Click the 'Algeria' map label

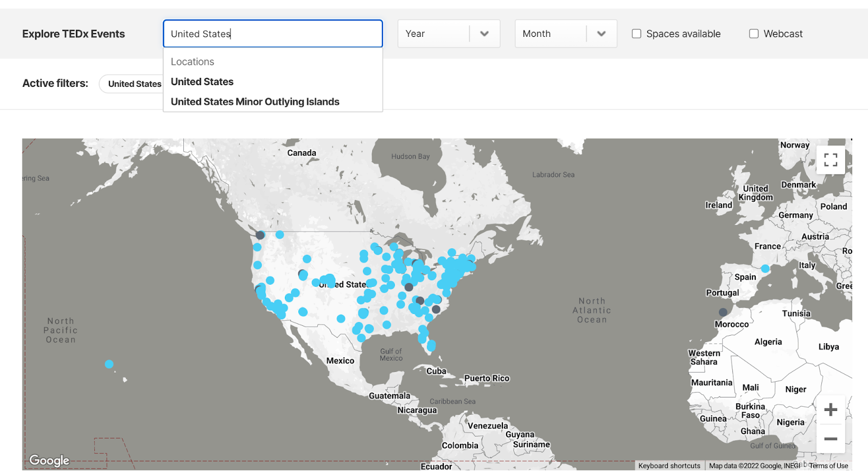click(768, 342)
